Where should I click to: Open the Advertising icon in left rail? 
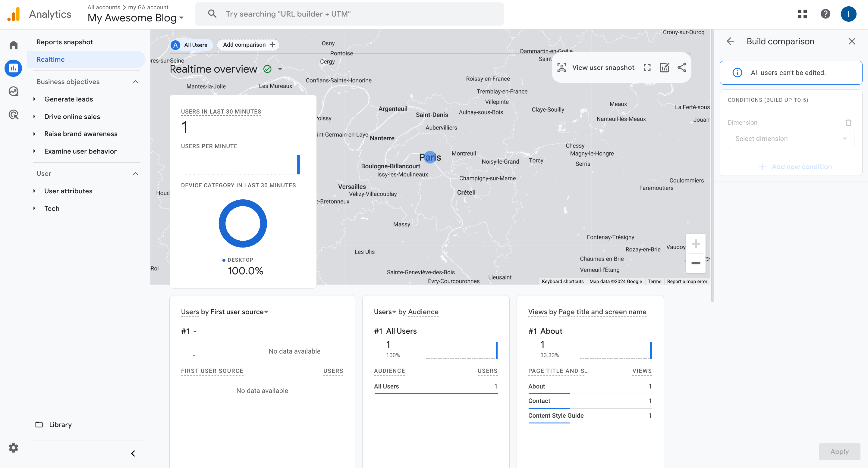click(14, 114)
